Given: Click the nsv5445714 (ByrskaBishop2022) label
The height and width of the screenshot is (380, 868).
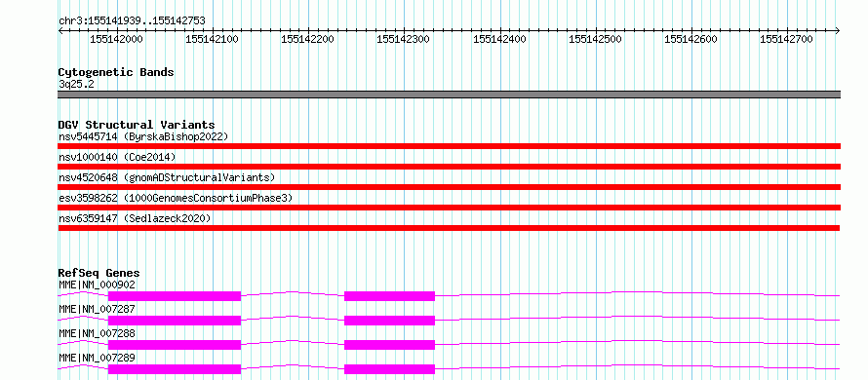Looking at the screenshot, I should [143, 136].
